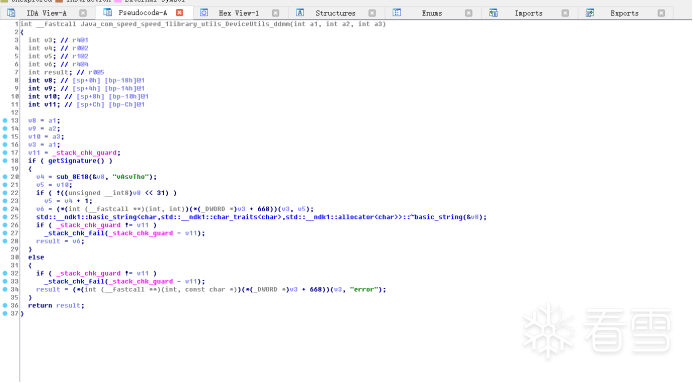This screenshot has height=383, width=693.
Task: Click the Exports tab icon
Action: [x=590, y=13]
